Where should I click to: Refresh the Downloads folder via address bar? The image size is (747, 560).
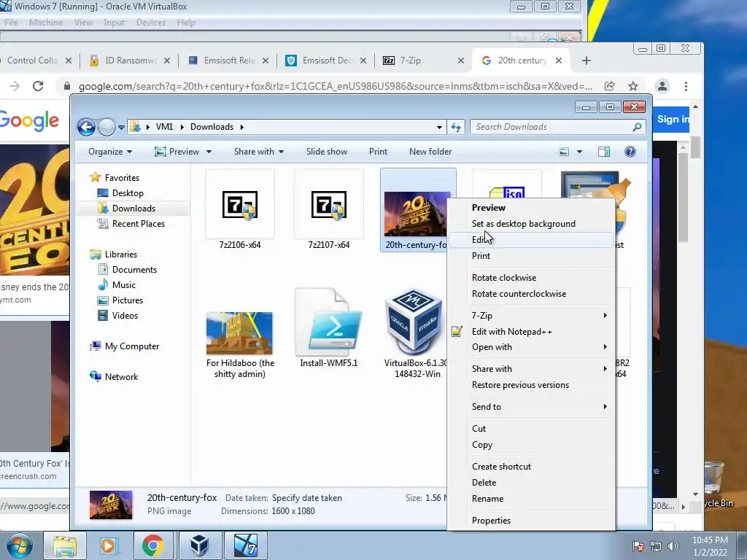pyautogui.click(x=456, y=127)
